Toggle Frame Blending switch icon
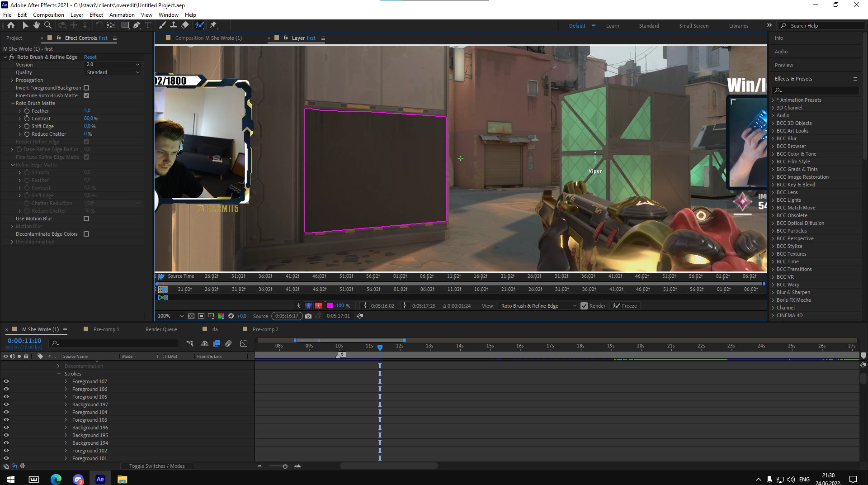The width and height of the screenshot is (868, 485). [x=217, y=344]
